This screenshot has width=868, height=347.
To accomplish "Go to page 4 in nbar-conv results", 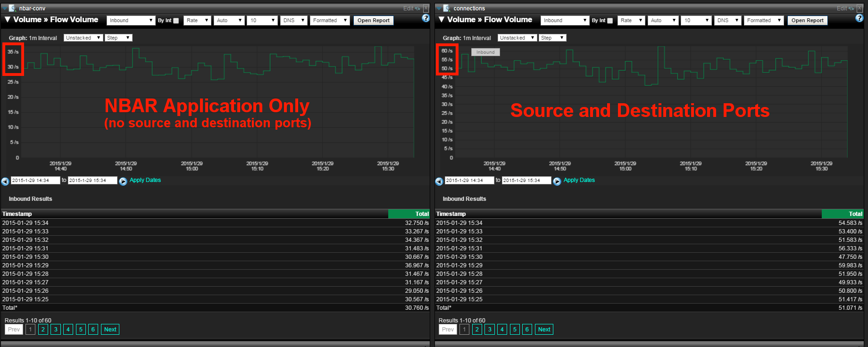I will click(68, 330).
